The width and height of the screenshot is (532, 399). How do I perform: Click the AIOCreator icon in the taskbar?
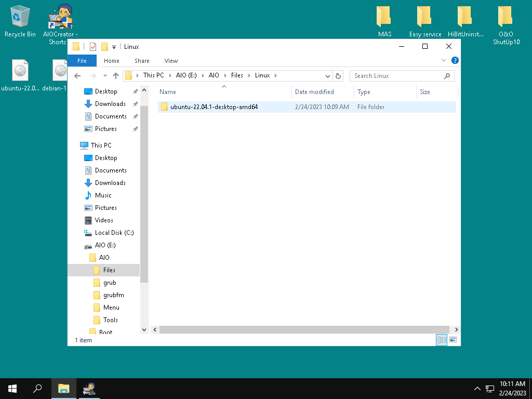tap(90, 389)
